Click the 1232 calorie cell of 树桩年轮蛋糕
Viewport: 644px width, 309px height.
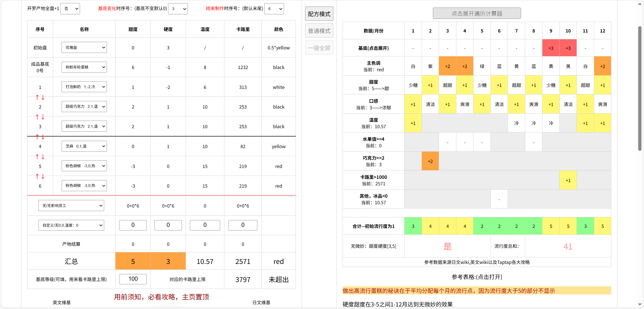(243, 67)
